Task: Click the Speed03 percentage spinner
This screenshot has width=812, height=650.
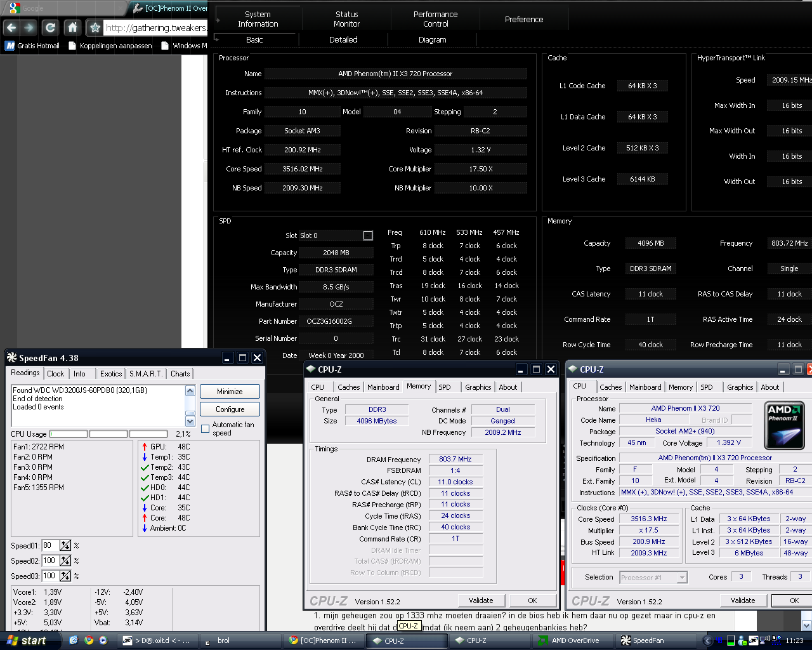Action: click(65, 576)
